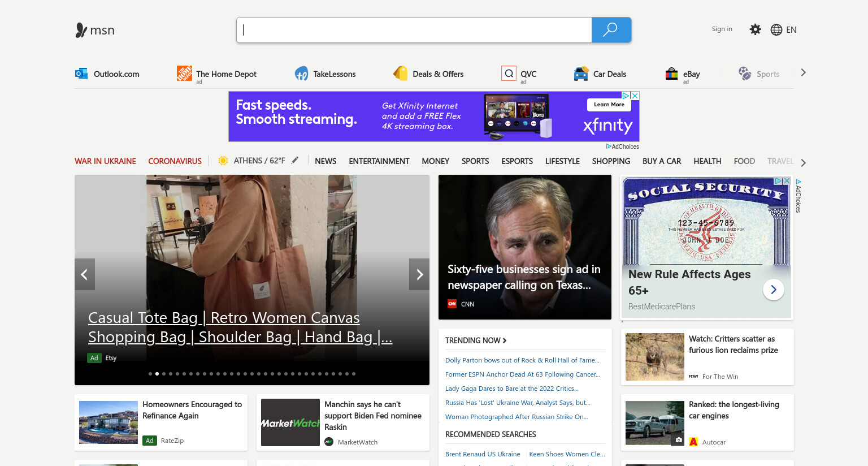Viewport: 868px width, 466px height.
Task: Click in the web search box
Action: [414, 30]
